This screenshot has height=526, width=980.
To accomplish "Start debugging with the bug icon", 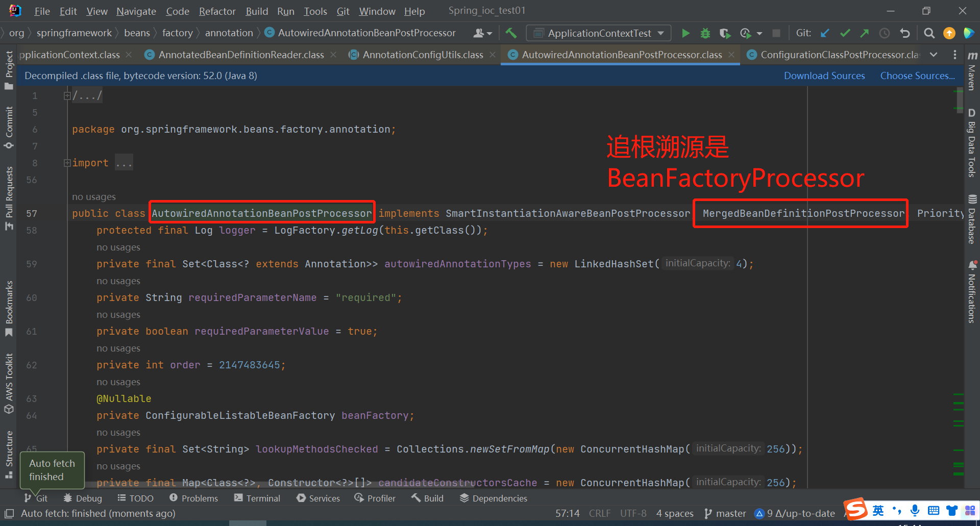I will pos(705,33).
